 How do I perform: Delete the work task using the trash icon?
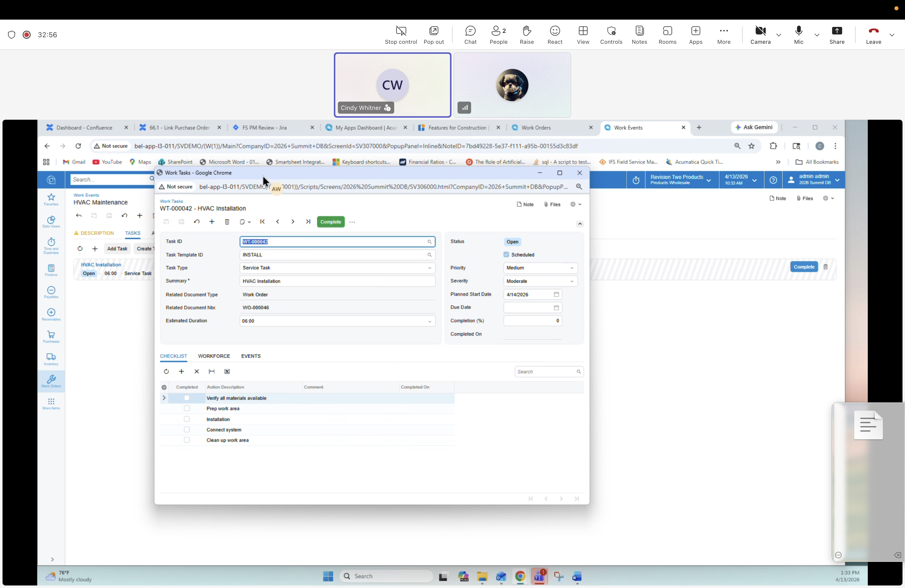[227, 222]
